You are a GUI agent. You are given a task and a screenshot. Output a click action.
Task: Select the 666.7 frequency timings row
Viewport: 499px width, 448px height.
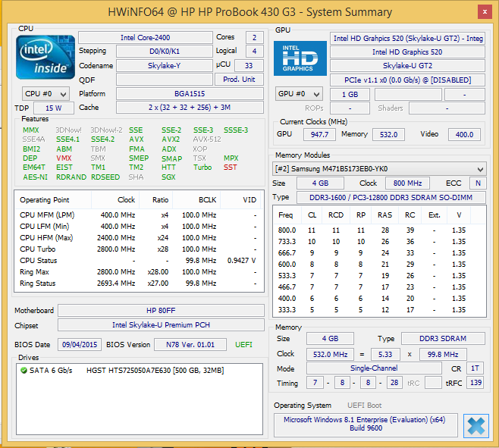(x=379, y=253)
